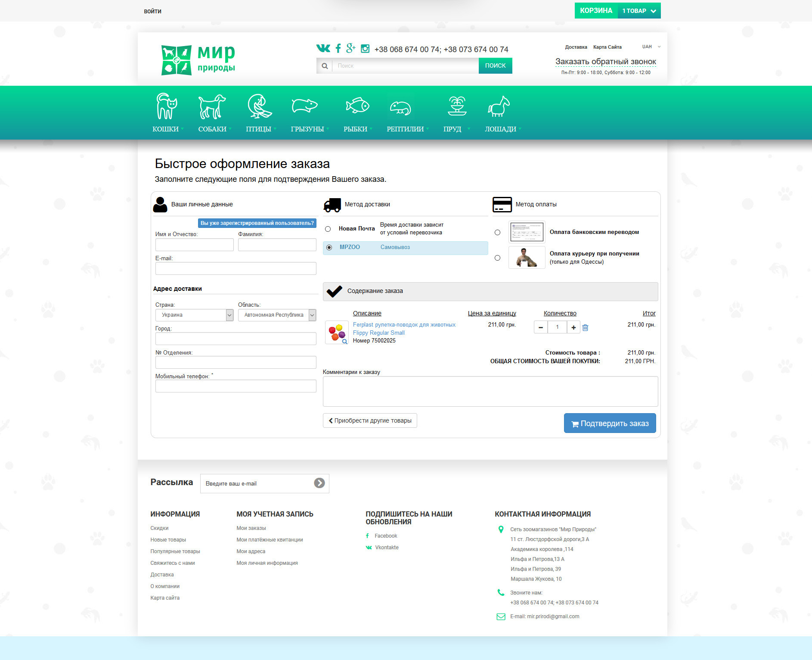Choose bank transfer payment option
The height and width of the screenshot is (660, 812).
coord(497,233)
